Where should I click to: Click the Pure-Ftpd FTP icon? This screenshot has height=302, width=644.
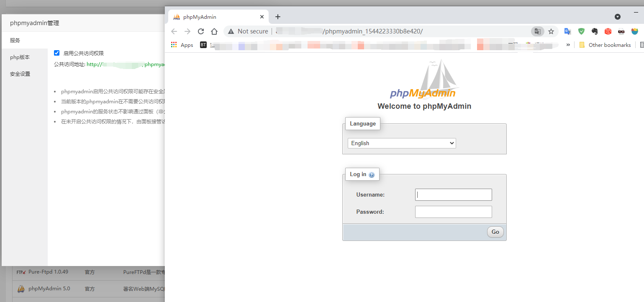pyautogui.click(x=21, y=272)
